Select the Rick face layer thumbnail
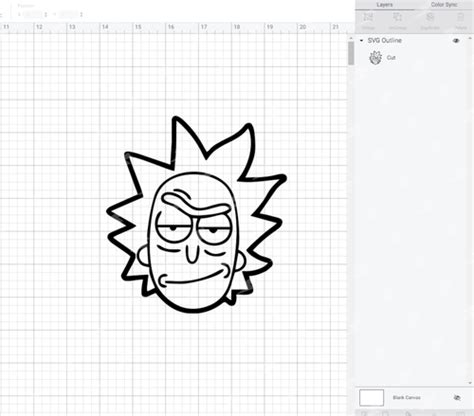The width and height of the screenshot is (474, 416). 375,57
